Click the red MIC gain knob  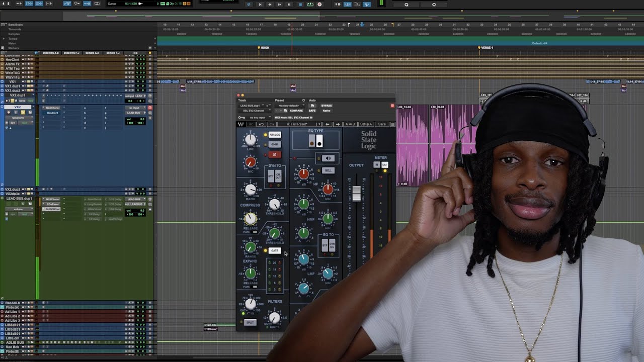click(x=251, y=161)
